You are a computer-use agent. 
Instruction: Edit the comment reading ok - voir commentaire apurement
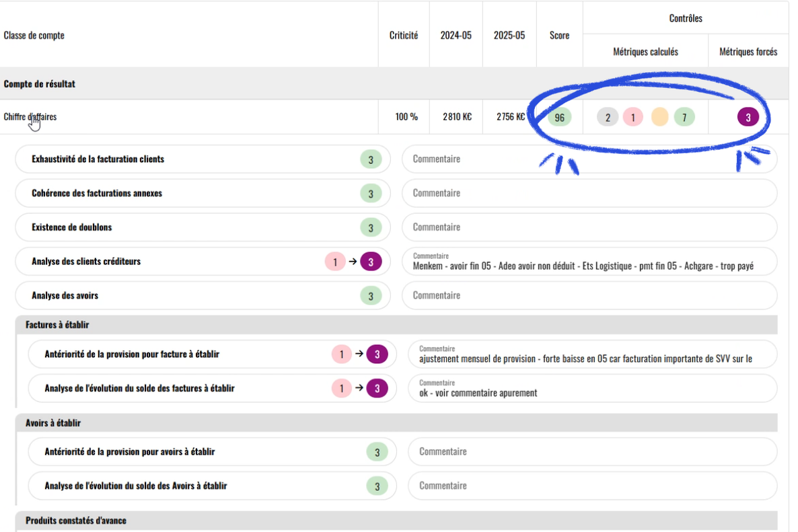(589, 388)
